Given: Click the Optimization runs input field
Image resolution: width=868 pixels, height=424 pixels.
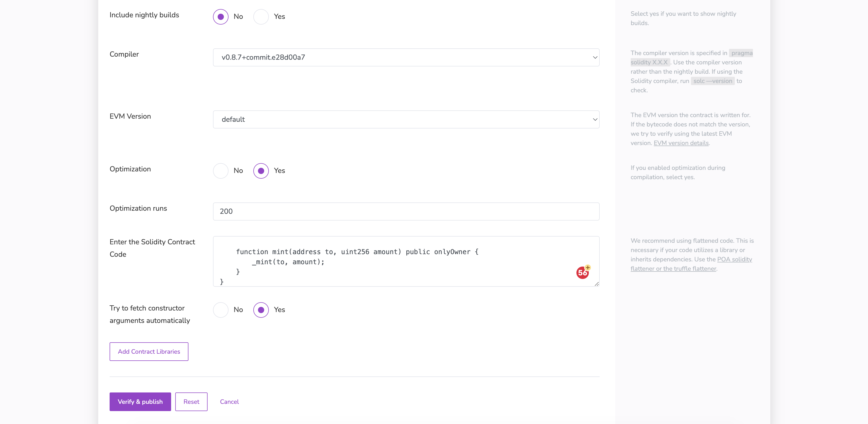Looking at the screenshot, I should (x=406, y=211).
